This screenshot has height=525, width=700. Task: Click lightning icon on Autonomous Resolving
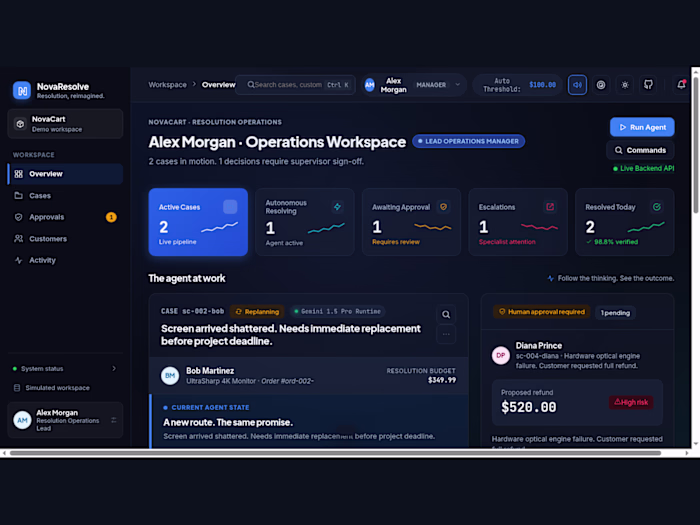pos(338,206)
